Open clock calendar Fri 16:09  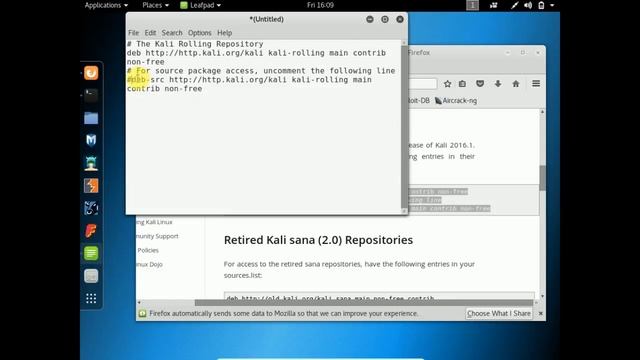click(320, 5)
